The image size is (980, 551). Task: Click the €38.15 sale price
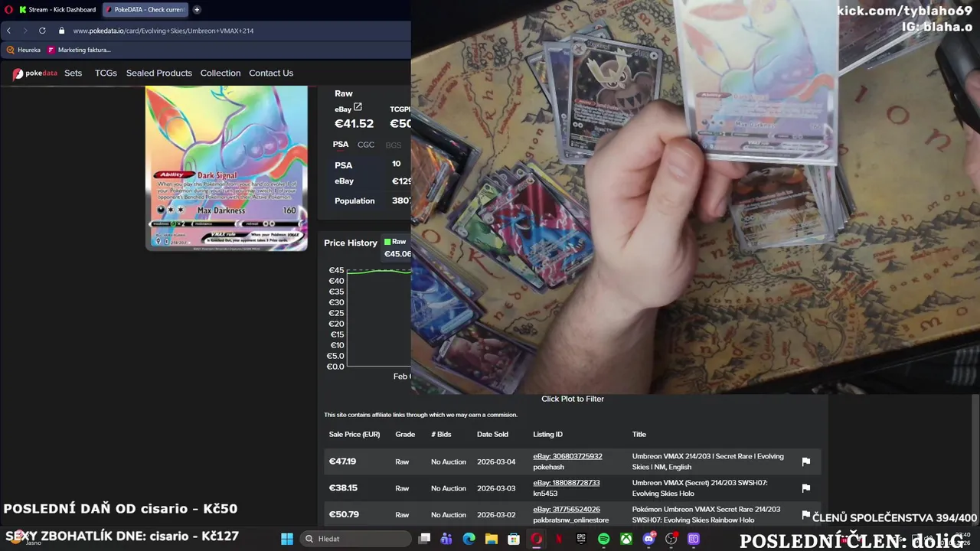pyautogui.click(x=343, y=488)
